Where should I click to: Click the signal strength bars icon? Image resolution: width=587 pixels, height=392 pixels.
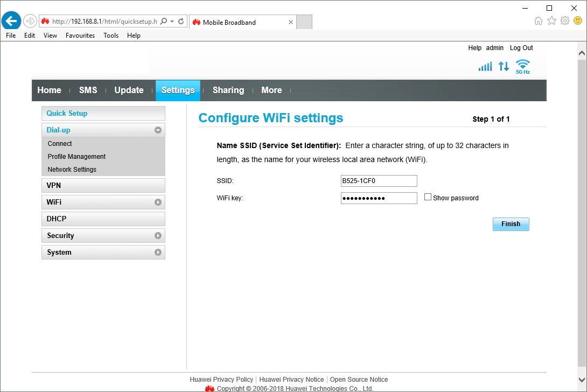(x=485, y=67)
